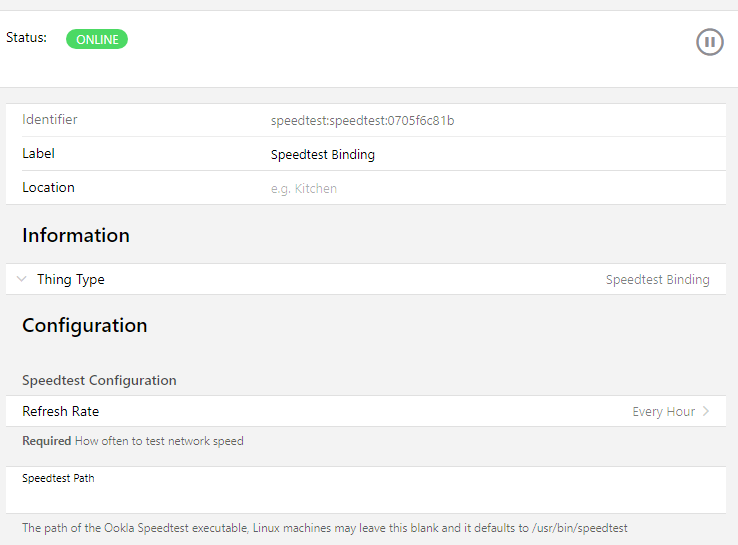The width and height of the screenshot is (738, 545).
Task: Click the Configuration section heading
Action: (x=85, y=326)
